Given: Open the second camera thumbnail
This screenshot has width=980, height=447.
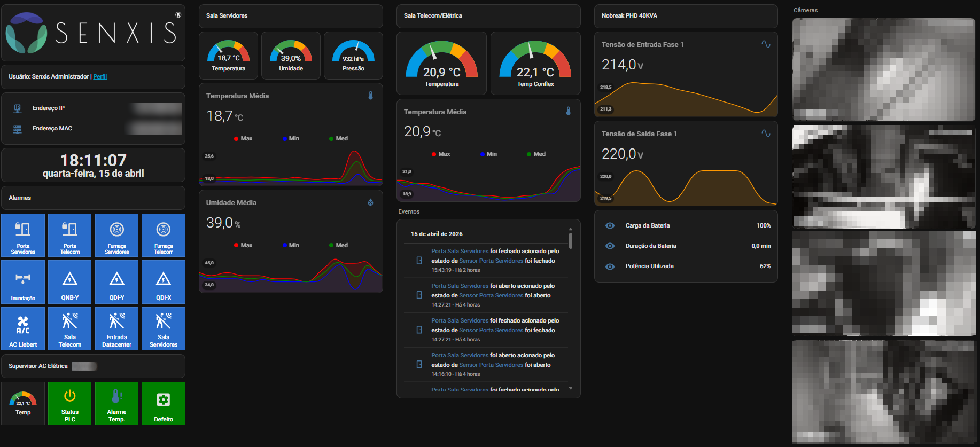Looking at the screenshot, I should click(x=883, y=177).
